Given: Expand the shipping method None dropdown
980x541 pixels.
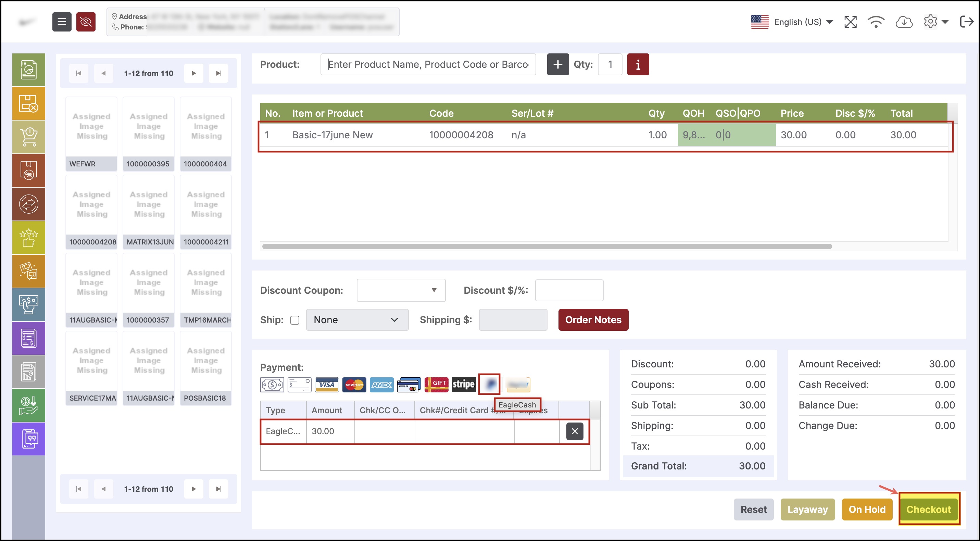Looking at the screenshot, I should coord(357,320).
